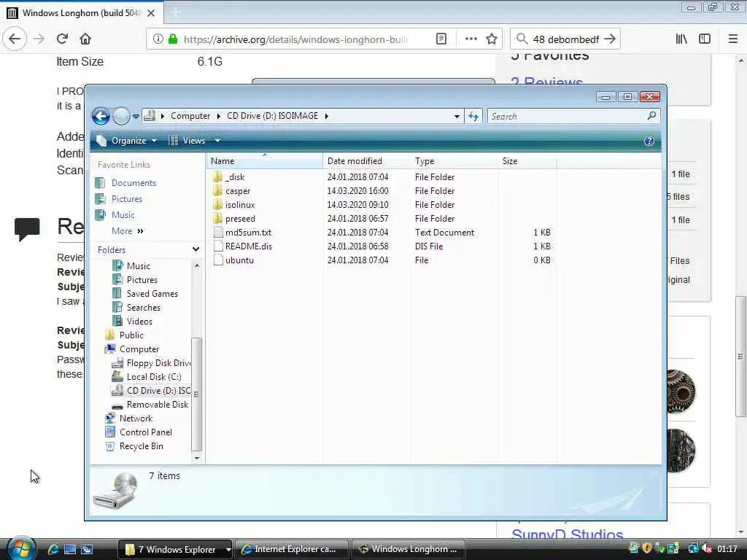747x560 pixels.
Task: Click the Firefox URL address field
Action: (x=295, y=39)
